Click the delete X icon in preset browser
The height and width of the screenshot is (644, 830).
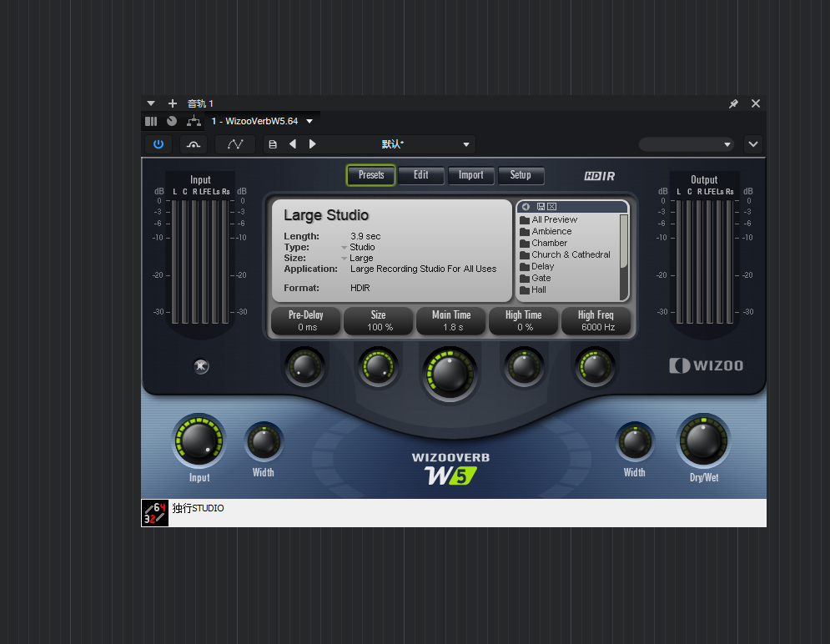551,206
